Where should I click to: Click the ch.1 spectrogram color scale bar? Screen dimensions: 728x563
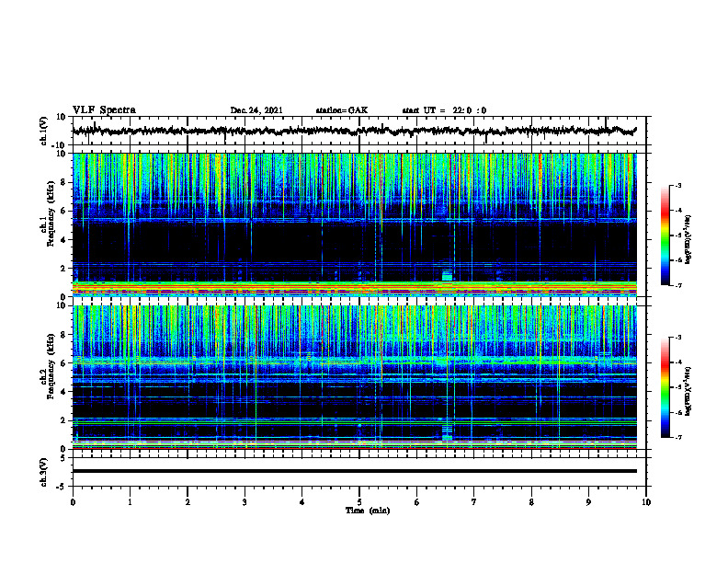[x=665, y=236]
